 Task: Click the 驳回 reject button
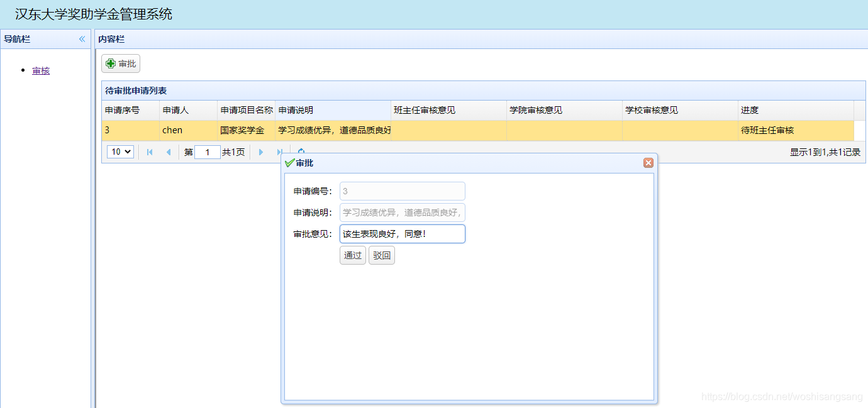[382, 255]
